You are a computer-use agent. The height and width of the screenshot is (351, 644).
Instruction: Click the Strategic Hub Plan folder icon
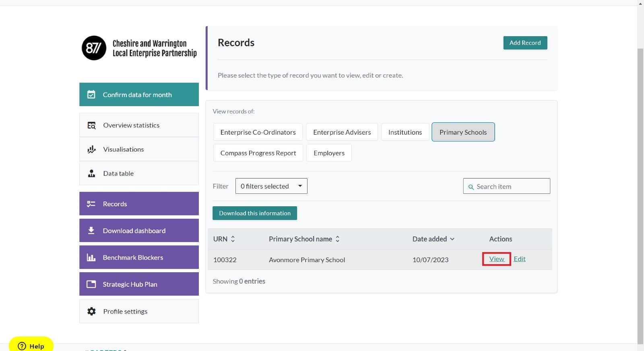point(91,284)
